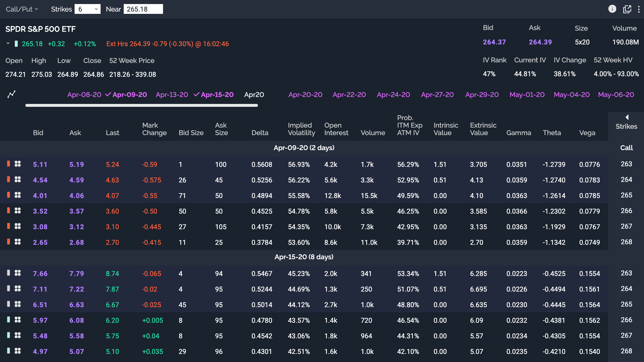Click the 6.63 ask for Apr-15 265 call
Viewport: 644px width, 362px height.
coord(77,305)
